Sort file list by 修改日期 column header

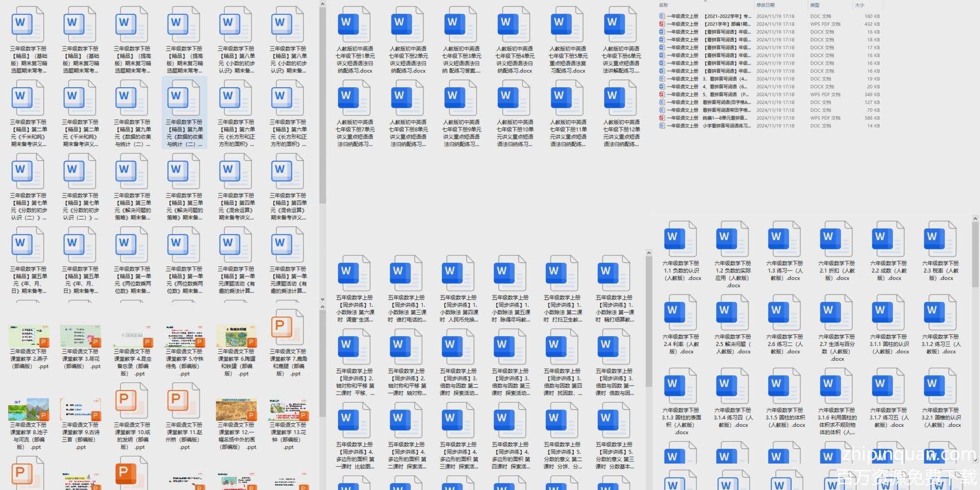click(765, 5)
